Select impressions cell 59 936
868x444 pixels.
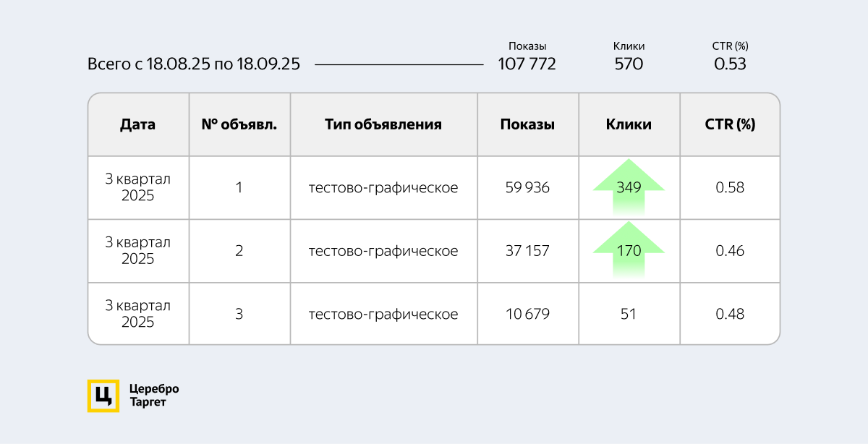coord(527,188)
